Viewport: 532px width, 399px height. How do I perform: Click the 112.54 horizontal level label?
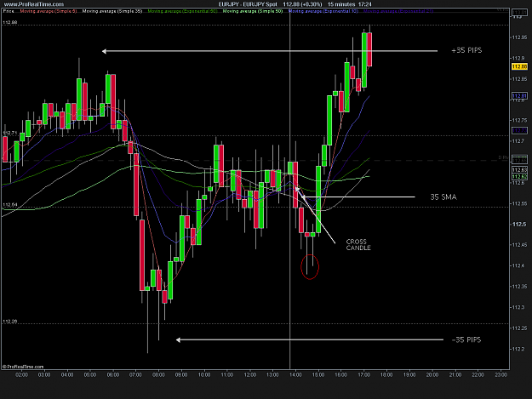[10, 205]
